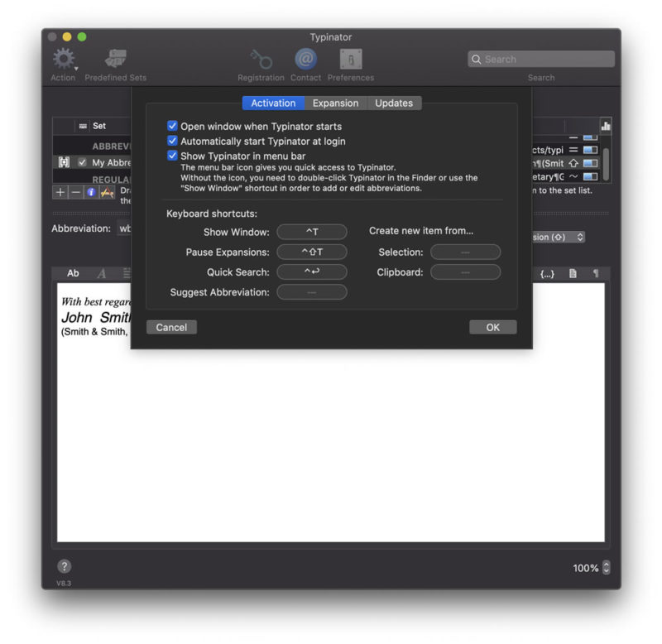662x644 pixels.
Task: Open Preferences from the toolbar
Action: (x=351, y=59)
